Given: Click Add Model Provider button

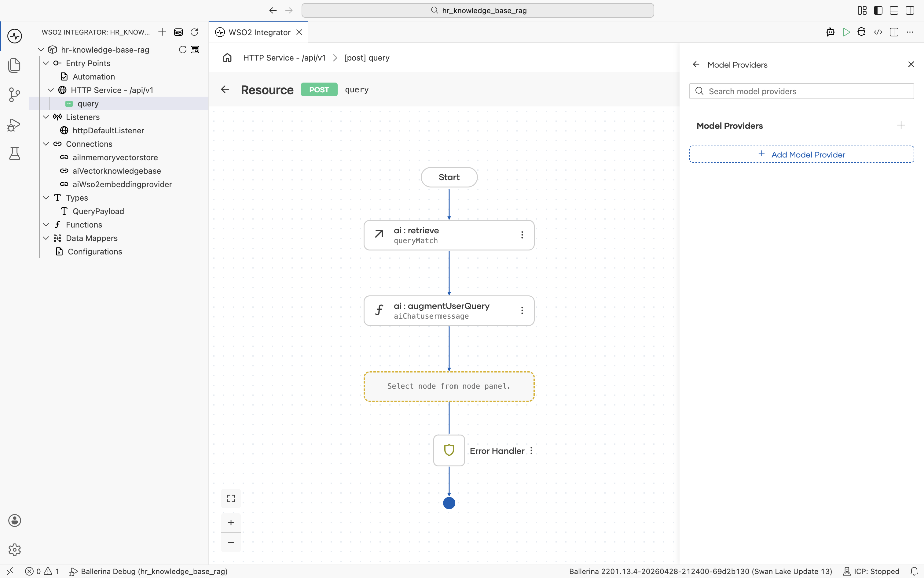Looking at the screenshot, I should [801, 154].
